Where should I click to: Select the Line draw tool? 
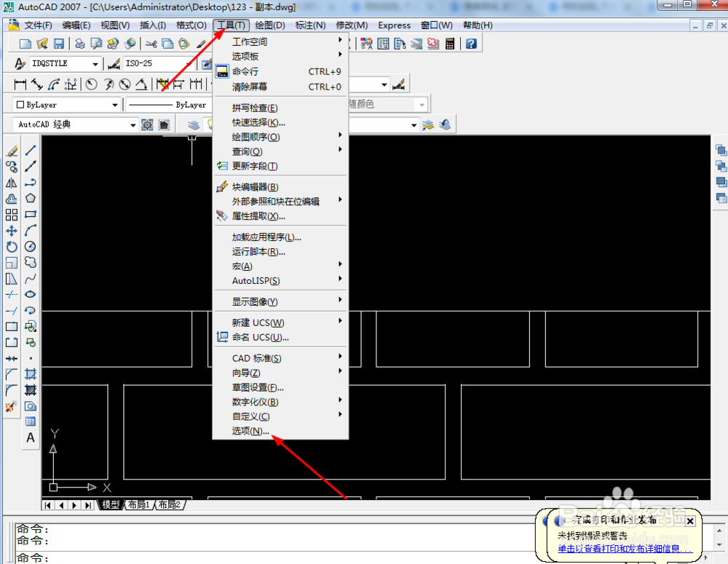pos(31,151)
